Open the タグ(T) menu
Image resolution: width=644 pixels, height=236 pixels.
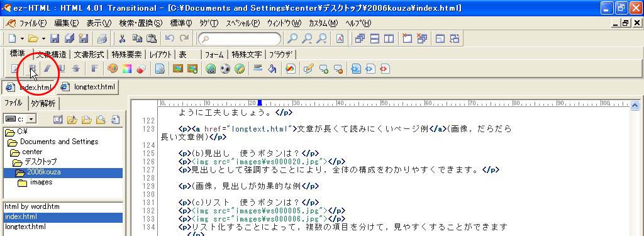point(209,23)
